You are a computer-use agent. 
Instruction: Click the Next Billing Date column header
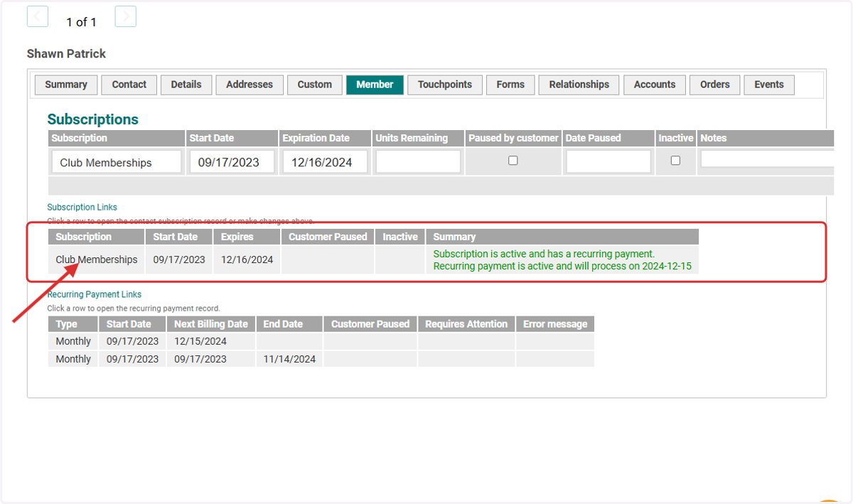[x=211, y=324]
